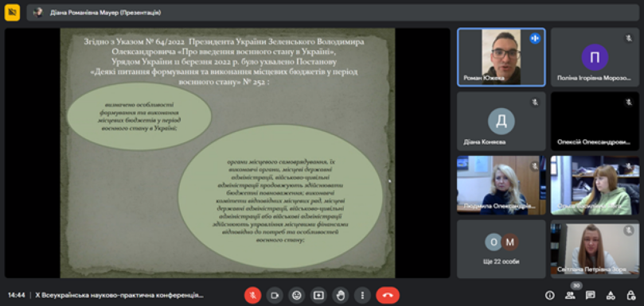The width and height of the screenshot is (644, 306).
Task: Select Людмила Олександрівна video tile
Action: click(501, 185)
